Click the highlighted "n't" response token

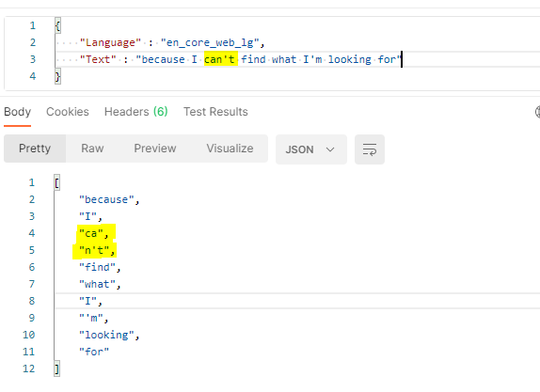[94, 250]
